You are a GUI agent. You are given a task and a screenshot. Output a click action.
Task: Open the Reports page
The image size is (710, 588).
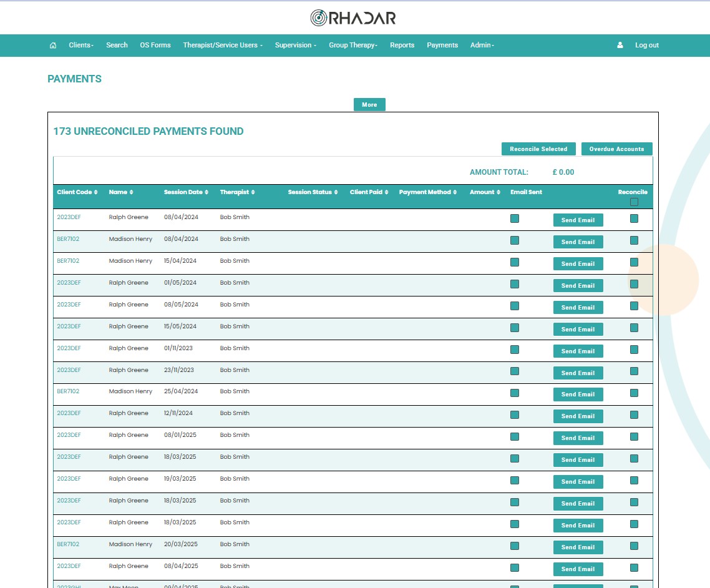pyautogui.click(x=402, y=46)
